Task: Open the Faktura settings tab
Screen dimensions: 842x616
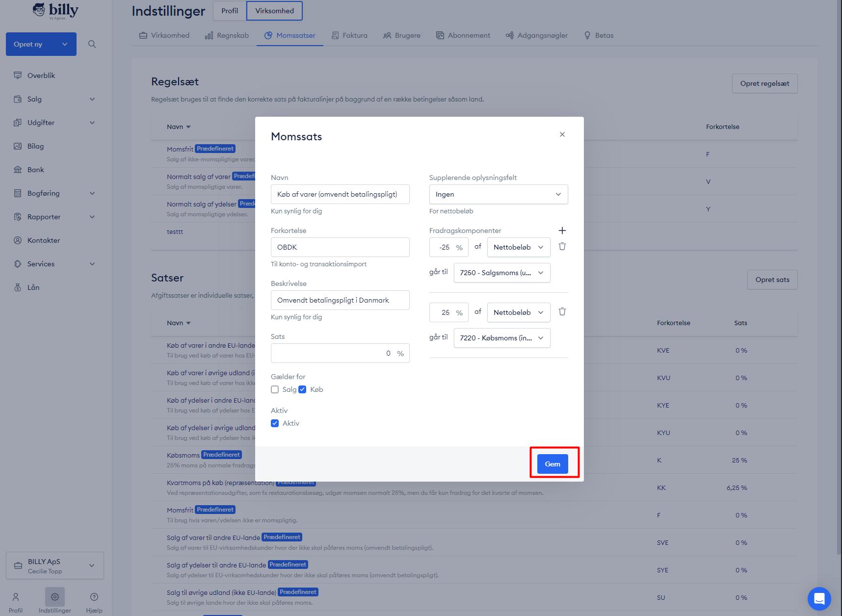Action: click(349, 35)
